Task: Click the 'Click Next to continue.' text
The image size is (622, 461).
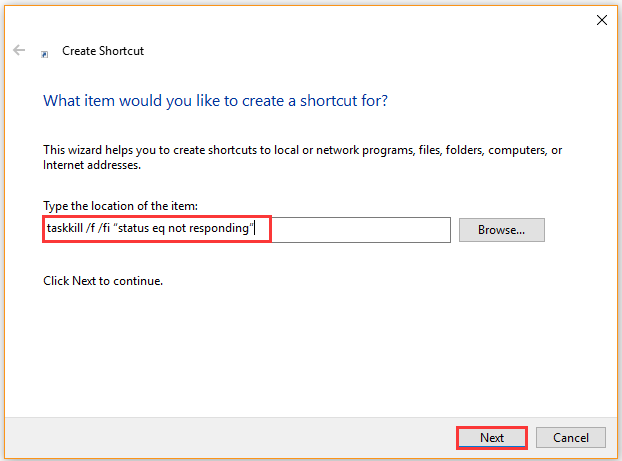Action: tap(103, 281)
